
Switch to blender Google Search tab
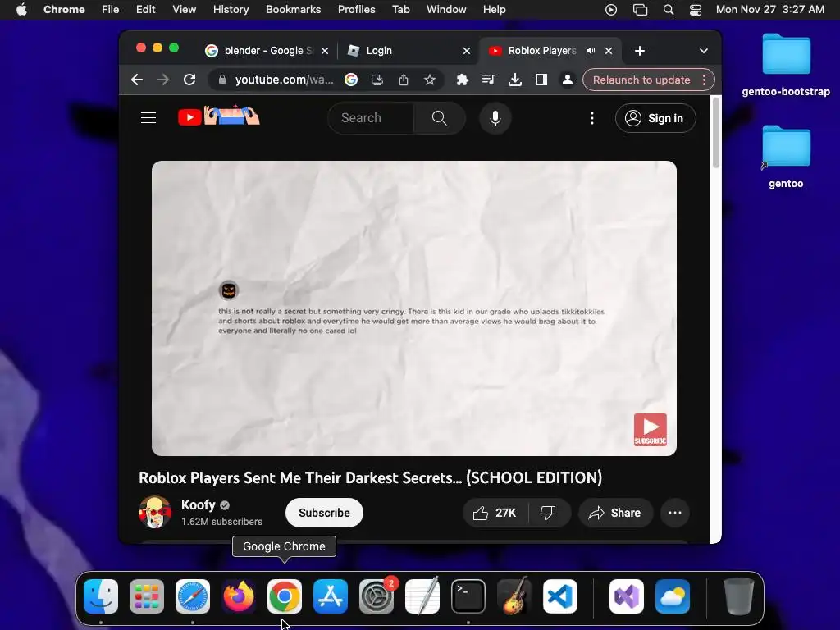click(268, 50)
